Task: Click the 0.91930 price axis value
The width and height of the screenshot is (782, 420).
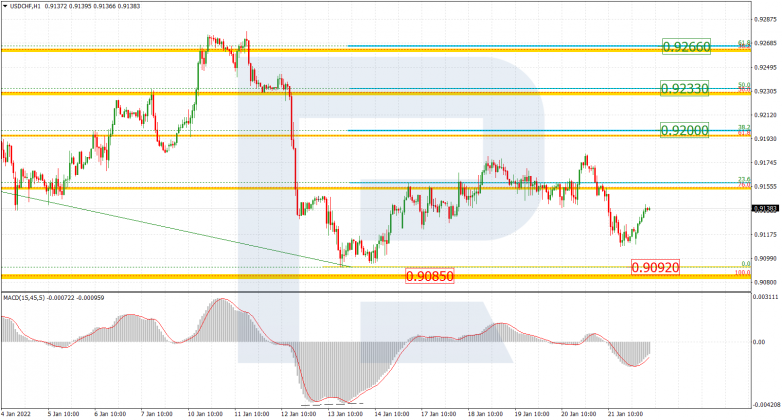Action: click(x=765, y=139)
